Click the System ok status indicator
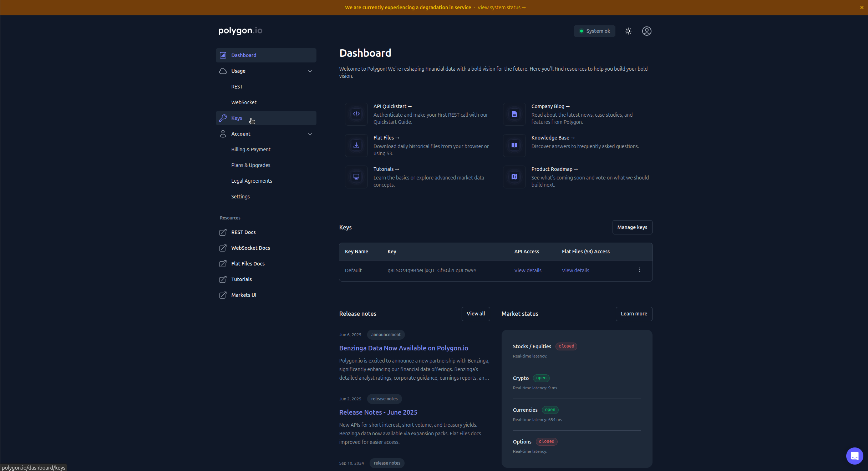The image size is (868, 471). click(594, 31)
